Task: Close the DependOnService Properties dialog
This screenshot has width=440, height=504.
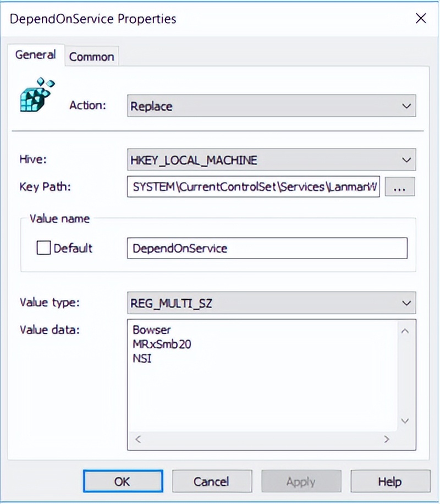Action: pyautogui.click(x=421, y=18)
